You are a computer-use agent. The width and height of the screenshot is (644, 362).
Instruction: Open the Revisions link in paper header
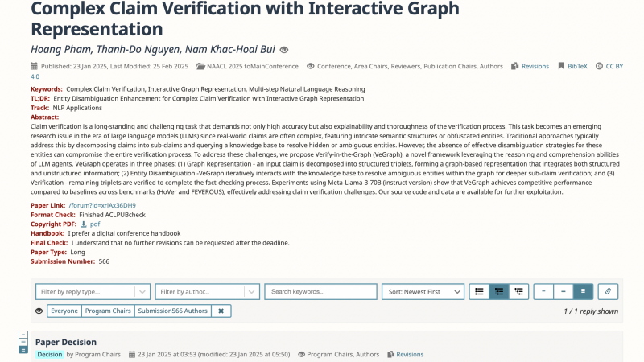(x=535, y=66)
